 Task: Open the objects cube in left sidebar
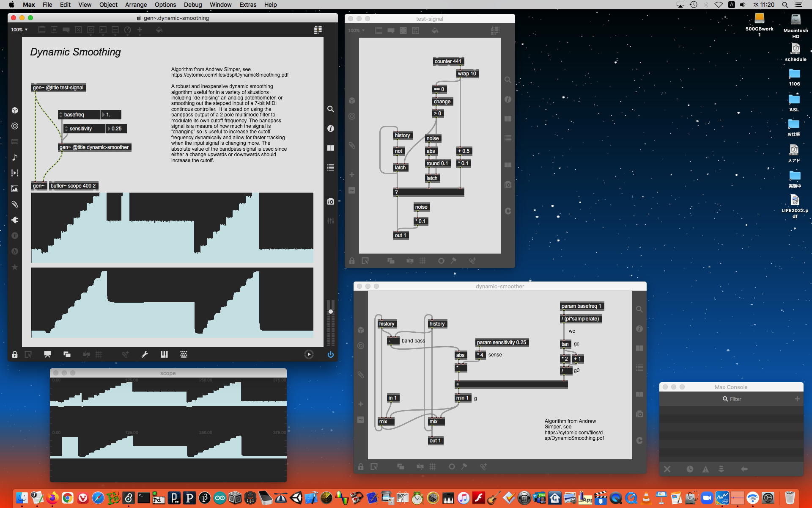click(x=15, y=110)
